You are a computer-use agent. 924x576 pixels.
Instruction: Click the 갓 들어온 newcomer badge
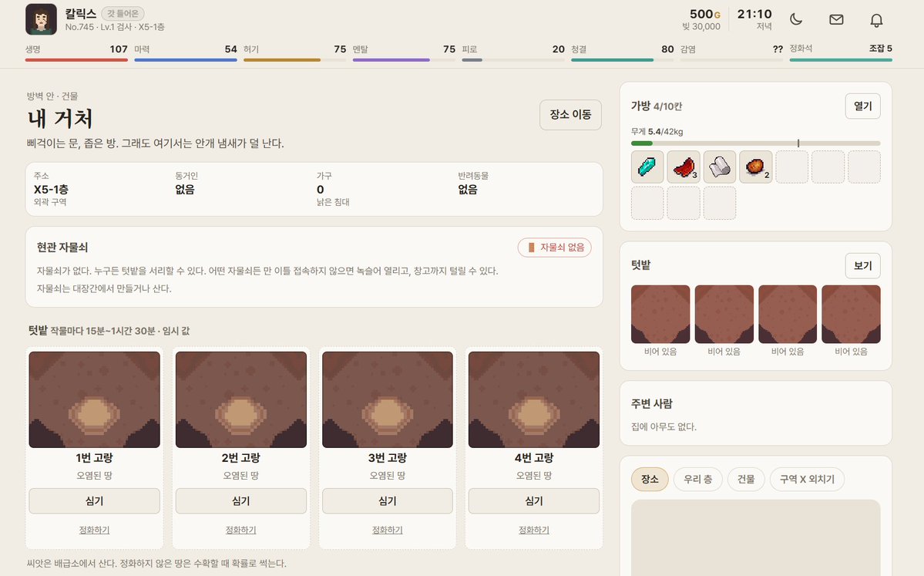[123, 13]
